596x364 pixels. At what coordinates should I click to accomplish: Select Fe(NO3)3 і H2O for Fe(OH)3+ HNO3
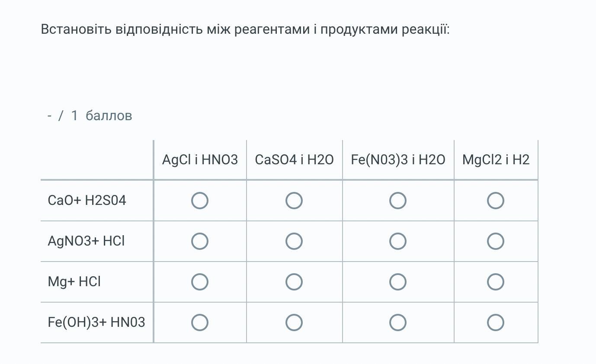[x=398, y=322]
